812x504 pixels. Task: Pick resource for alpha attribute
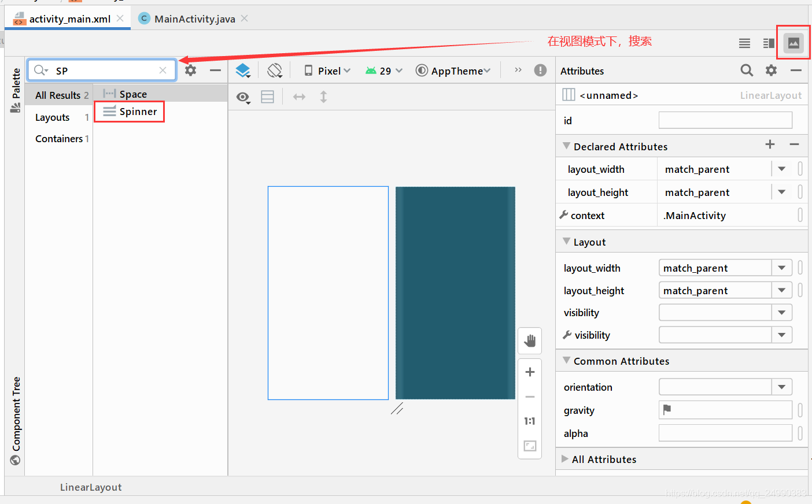pyautogui.click(x=800, y=433)
